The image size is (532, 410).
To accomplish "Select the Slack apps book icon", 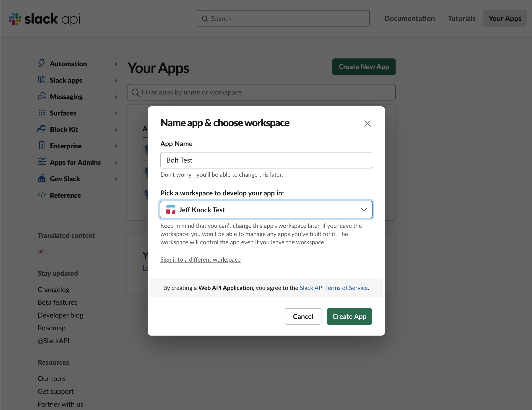I will 42,80.
